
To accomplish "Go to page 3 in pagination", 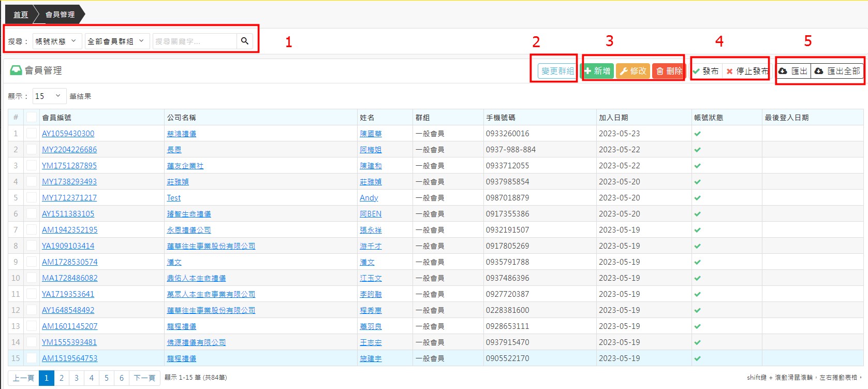I will [77, 378].
